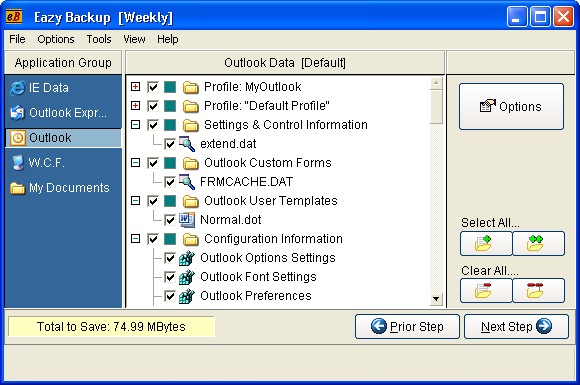Uncheck Outlook Font Settings checkbox
This screenshot has height=385, width=580.
[170, 277]
